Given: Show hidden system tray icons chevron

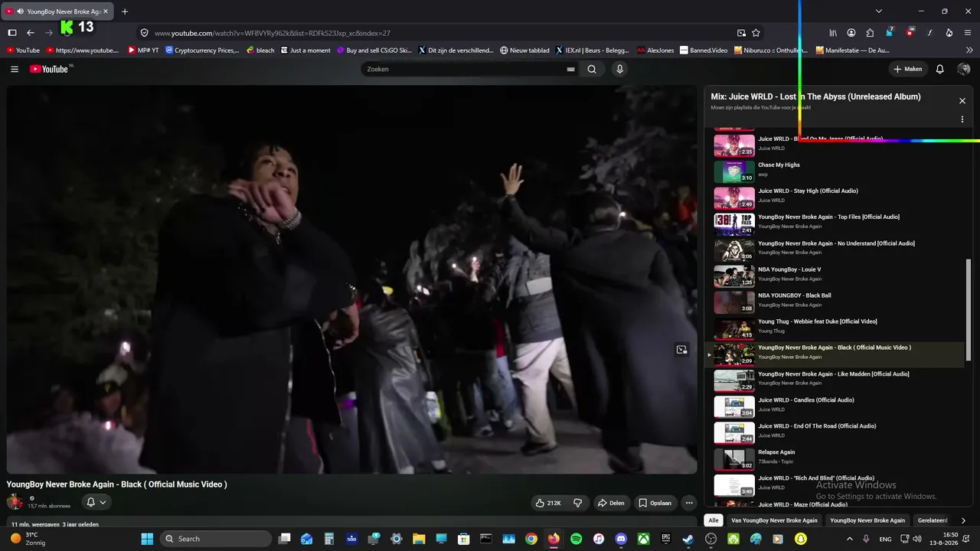Looking at the screenshot, I should 849,539.
